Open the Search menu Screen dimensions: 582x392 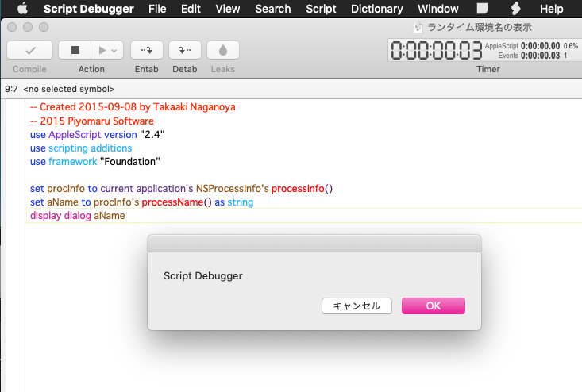[x=273, y=9]
